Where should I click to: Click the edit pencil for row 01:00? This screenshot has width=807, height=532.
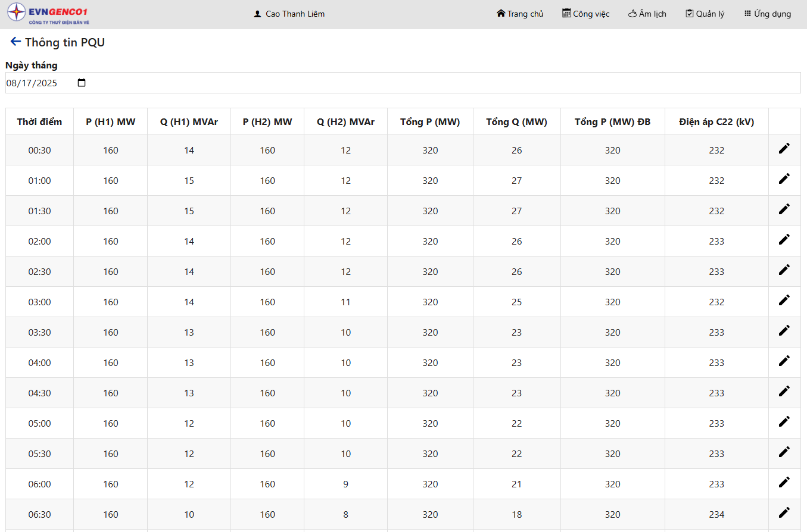[x=784, y=179]
